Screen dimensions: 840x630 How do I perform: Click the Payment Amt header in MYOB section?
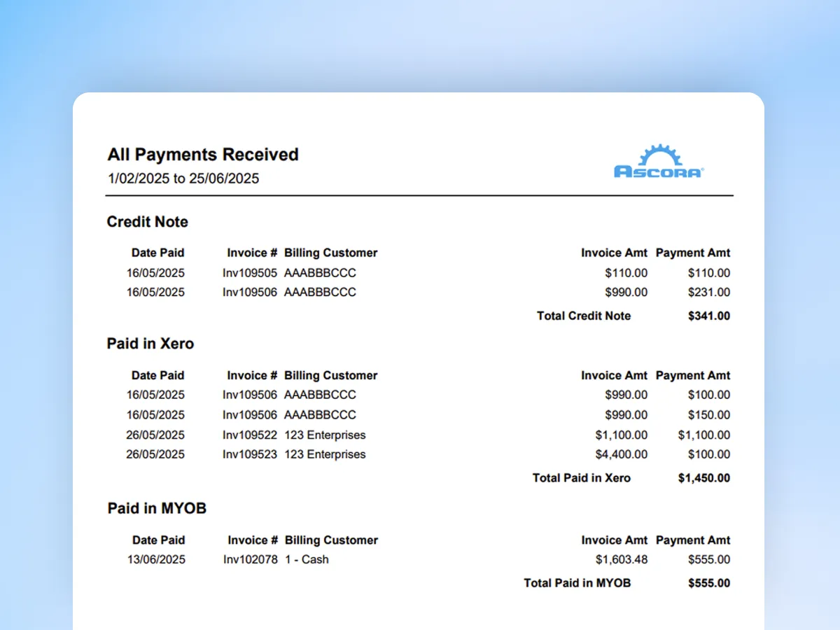point(693,540)
